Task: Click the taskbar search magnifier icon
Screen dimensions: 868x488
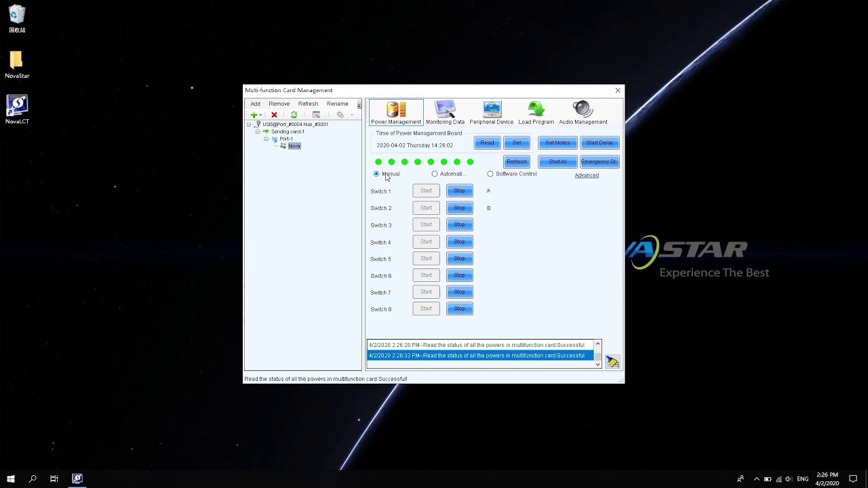Action: 33,479
